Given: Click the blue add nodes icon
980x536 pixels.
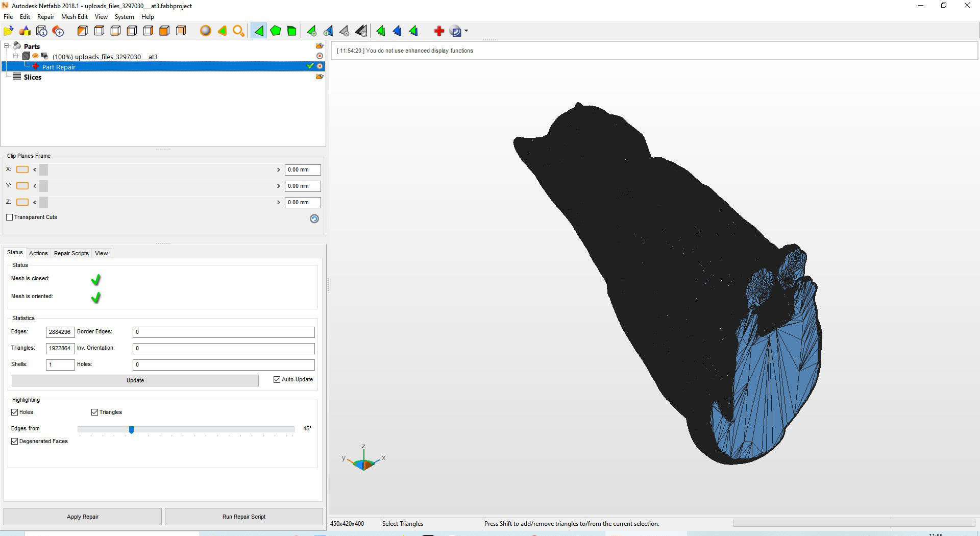Looking at the screenshot, I should [x=328, y=31].
